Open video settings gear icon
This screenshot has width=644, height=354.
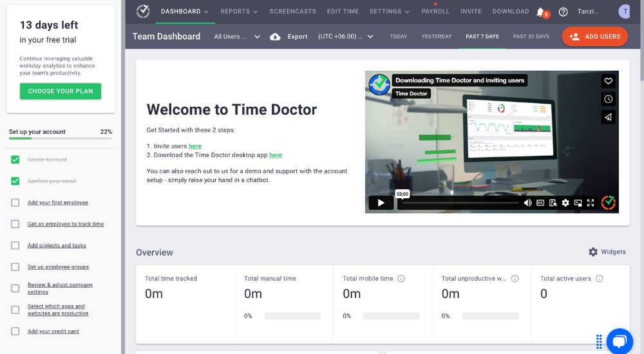click(565, 203)
